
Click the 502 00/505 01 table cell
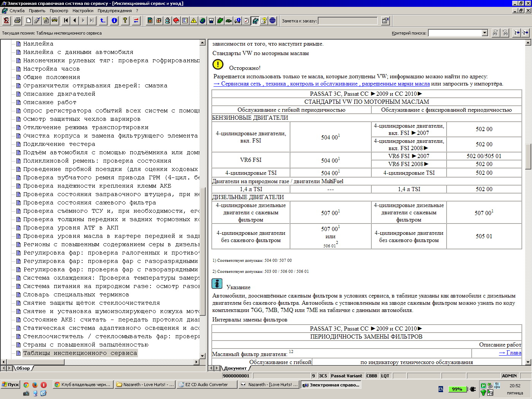pos(484,156)
